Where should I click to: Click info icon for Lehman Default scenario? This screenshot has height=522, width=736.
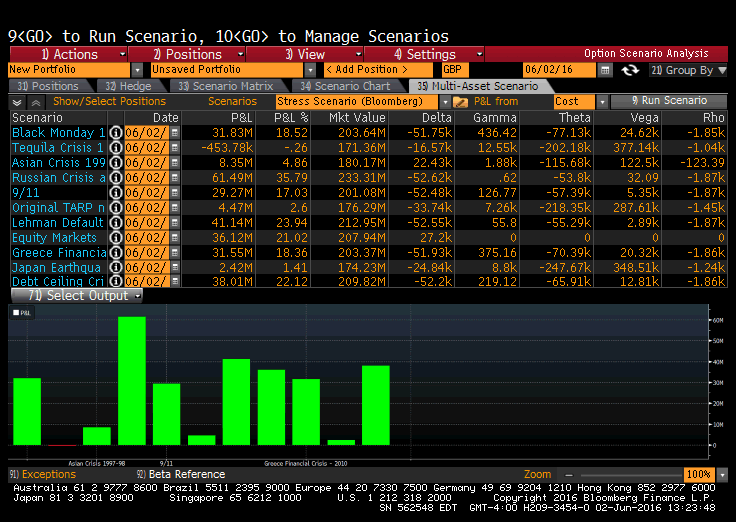(115, 223)
